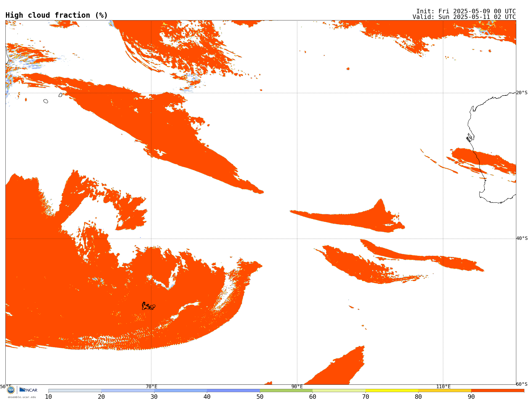
Task: Click the 50–60 green colorbar segment
Action: pyautogui.click(x=286, y=391)
